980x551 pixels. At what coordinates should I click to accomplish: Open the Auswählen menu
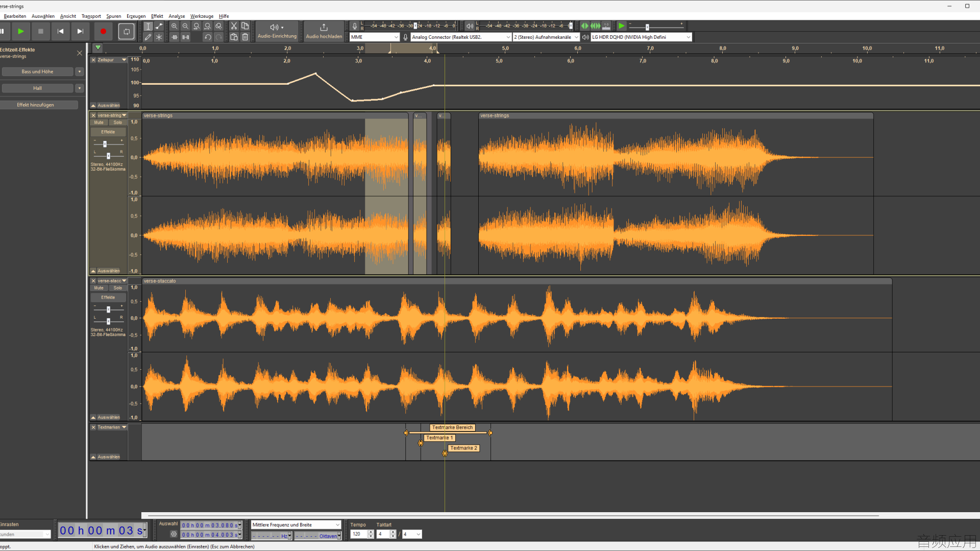[x=43, y=16]
